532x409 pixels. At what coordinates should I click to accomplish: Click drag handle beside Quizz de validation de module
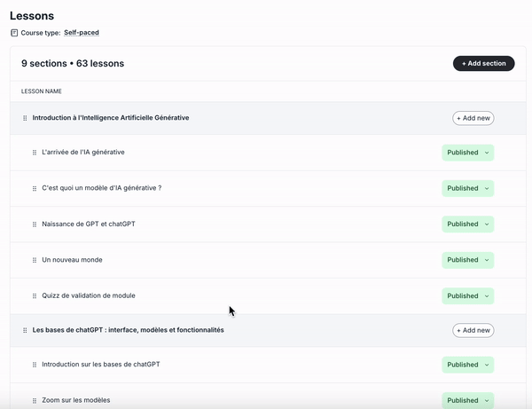click(35, 296)
